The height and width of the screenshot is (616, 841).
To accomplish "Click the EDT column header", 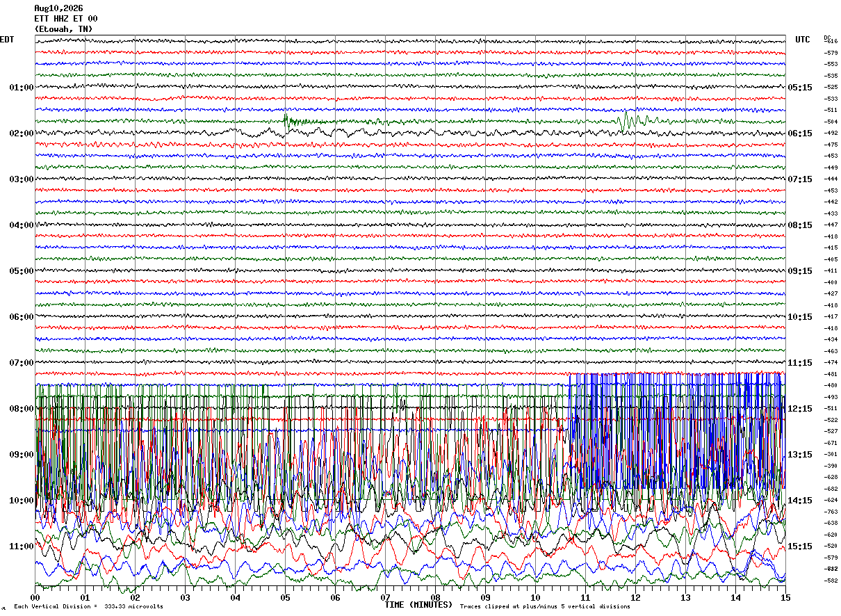I will coord(7,40).
